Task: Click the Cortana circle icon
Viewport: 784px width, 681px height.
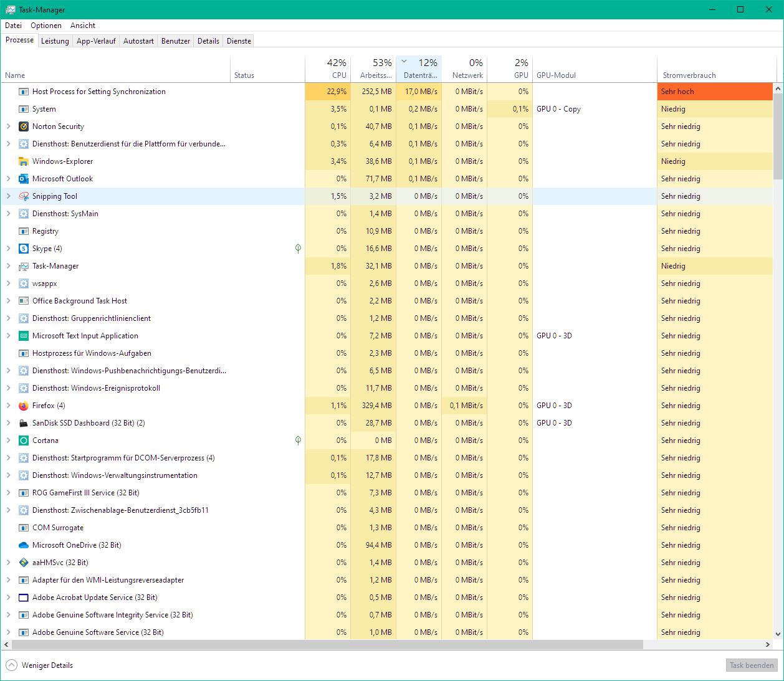Action: tap(24, 441)
